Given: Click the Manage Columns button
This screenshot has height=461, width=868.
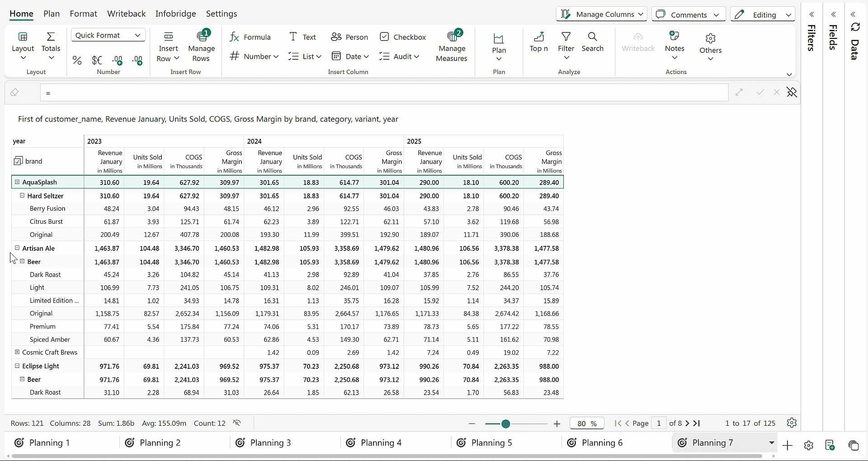Looking at the screenshot, I should tap(601, 14).
